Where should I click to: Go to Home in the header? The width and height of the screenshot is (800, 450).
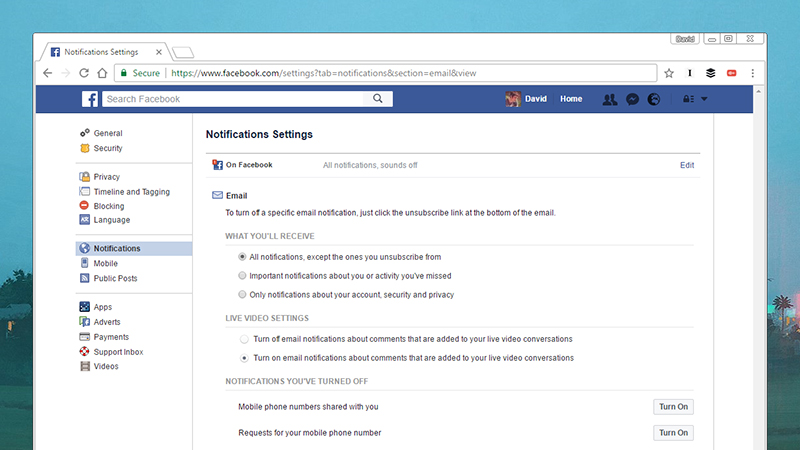click(x=571, y=99)
